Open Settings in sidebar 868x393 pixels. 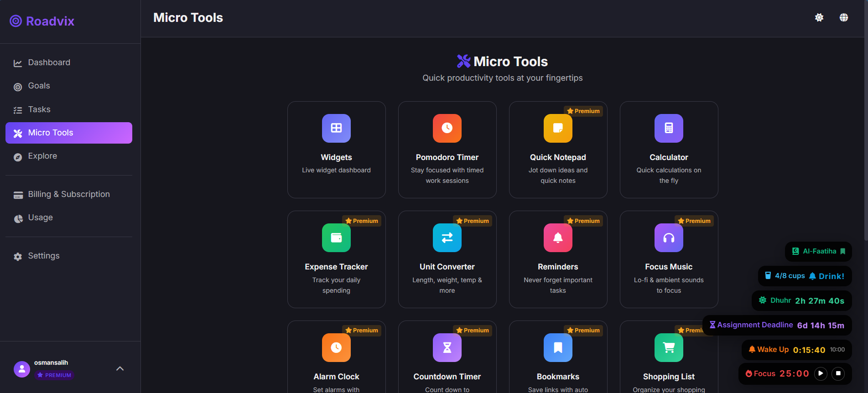point(69,256)
